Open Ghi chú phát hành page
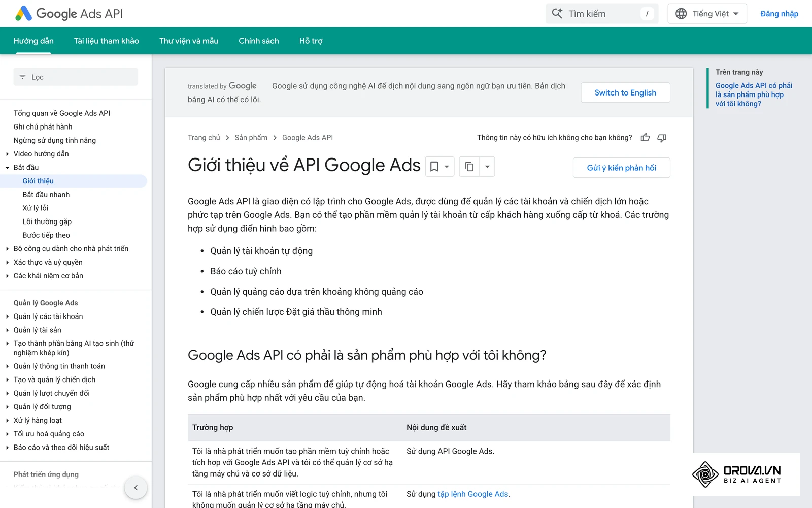The width and height of the screenshot is (812, 508). pyautogui.click(x=43, y=127)
